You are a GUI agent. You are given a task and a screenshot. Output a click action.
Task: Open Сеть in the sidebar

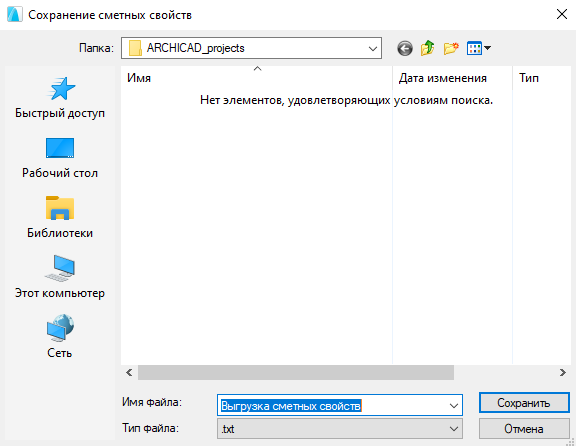coord(60,337)
